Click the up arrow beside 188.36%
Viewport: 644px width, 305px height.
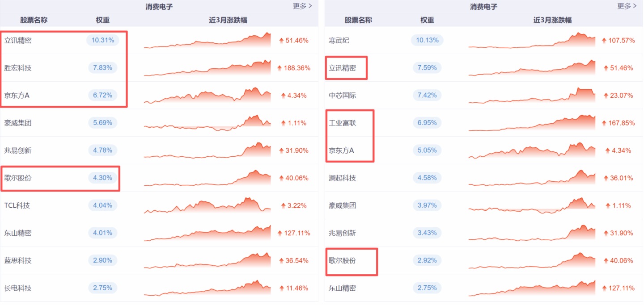280,68
